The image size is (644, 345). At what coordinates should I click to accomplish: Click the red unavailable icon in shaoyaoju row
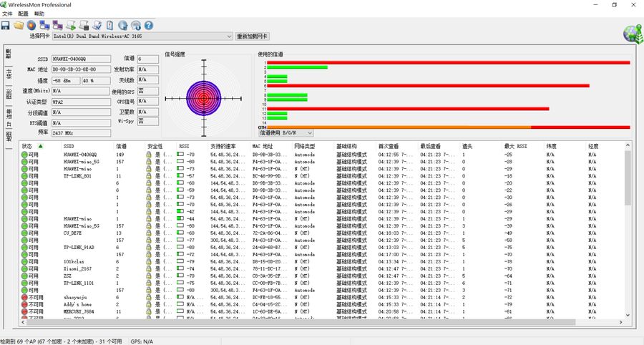click(x=24, y=297)
